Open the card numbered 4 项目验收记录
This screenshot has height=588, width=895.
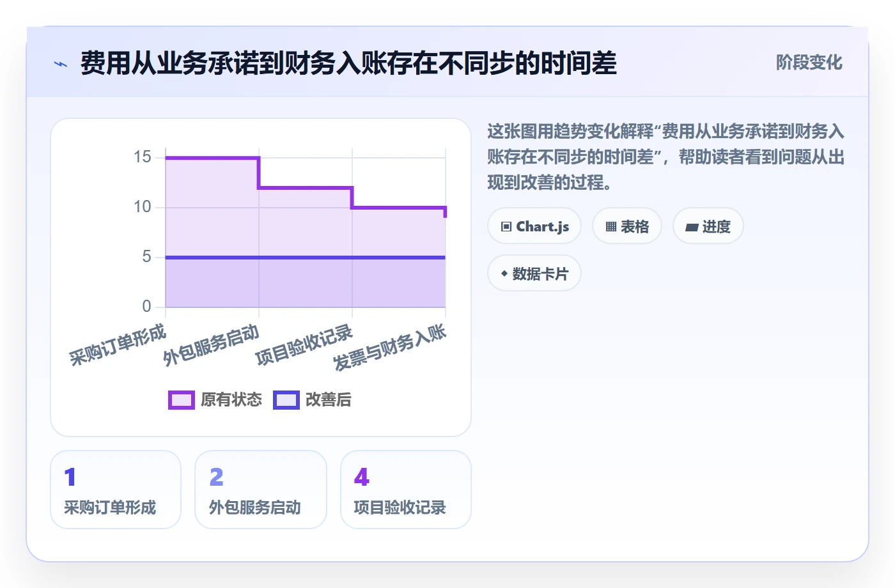406,490
